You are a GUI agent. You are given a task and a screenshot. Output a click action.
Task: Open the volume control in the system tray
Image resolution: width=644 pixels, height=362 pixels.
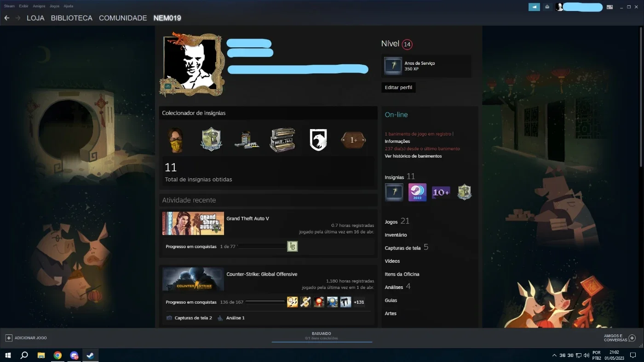click(x=586, y=355)
